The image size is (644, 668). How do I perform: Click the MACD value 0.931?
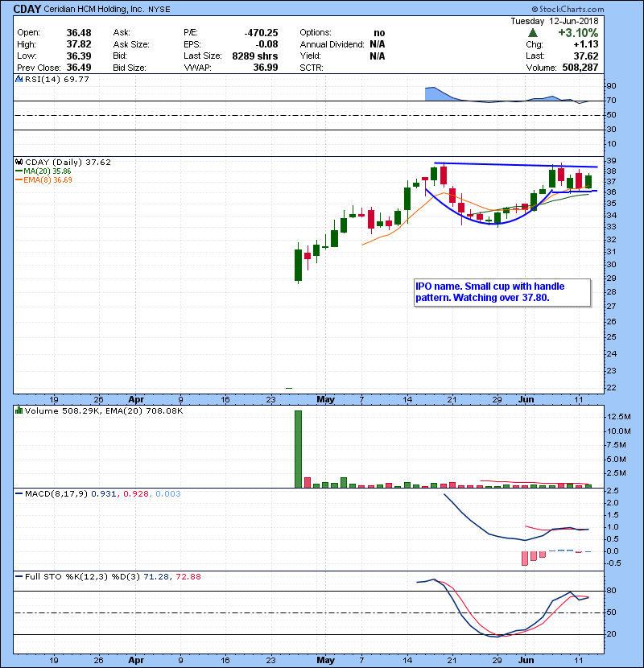click(103, 494)
